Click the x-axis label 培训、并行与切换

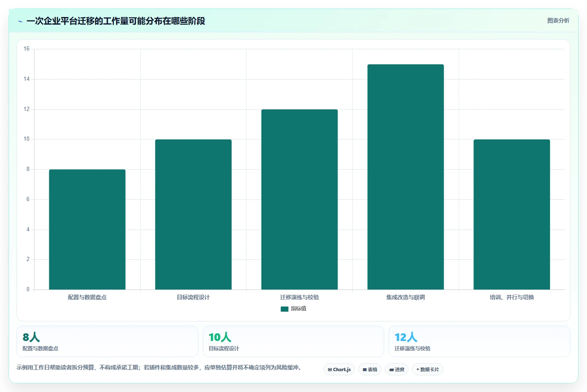(x=512, y=297)
